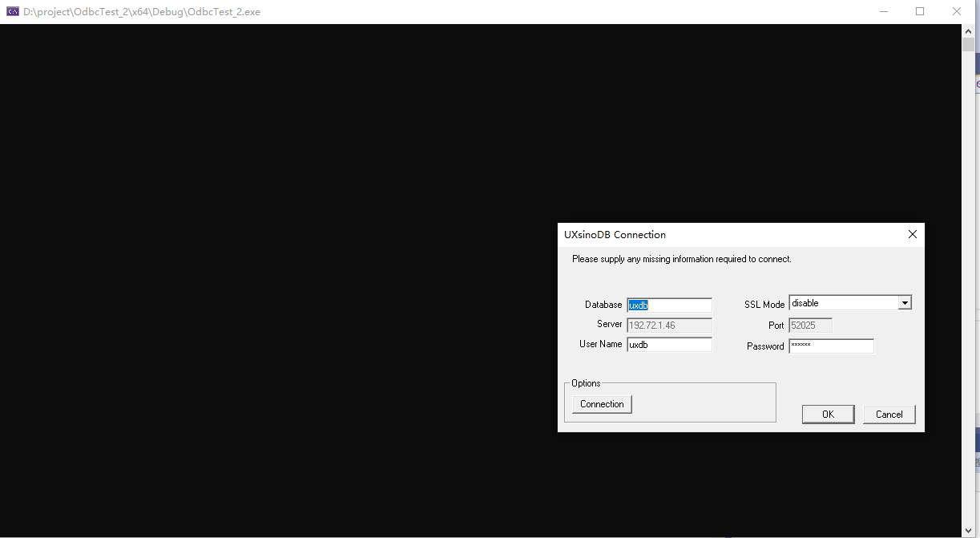The image size is (980, 538).
Task: Confirm the connection with OK
Action: click(x=828, y=415)
